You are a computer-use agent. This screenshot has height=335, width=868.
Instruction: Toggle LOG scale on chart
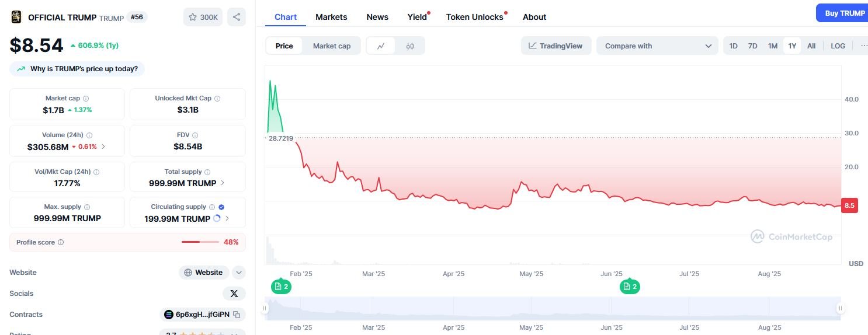tap(838, 46)
